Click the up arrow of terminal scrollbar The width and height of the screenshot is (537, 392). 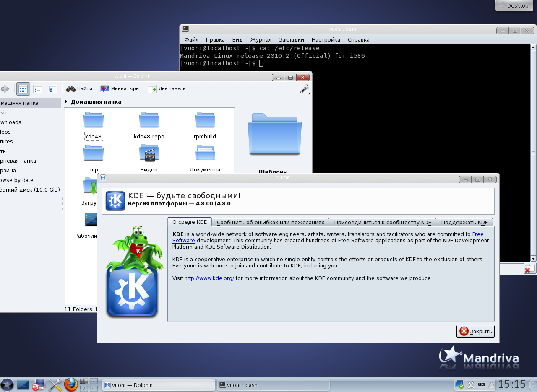(x=533, y=47)
